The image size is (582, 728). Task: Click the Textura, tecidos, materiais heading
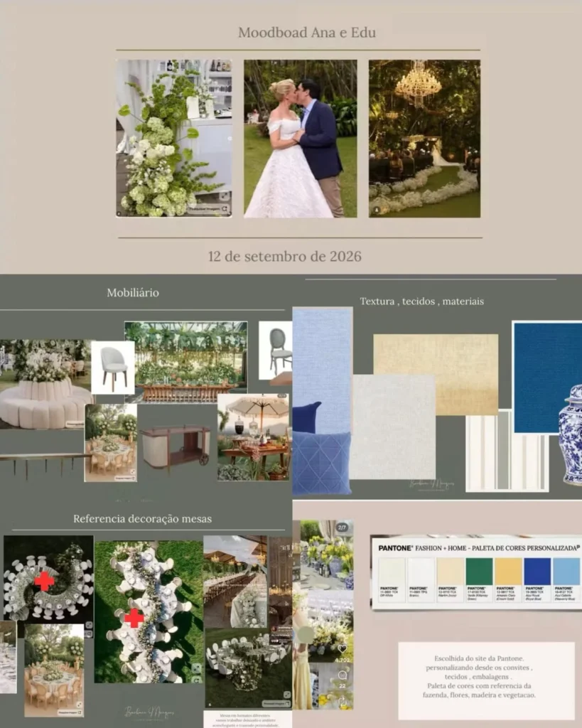[x=422, y=301]
